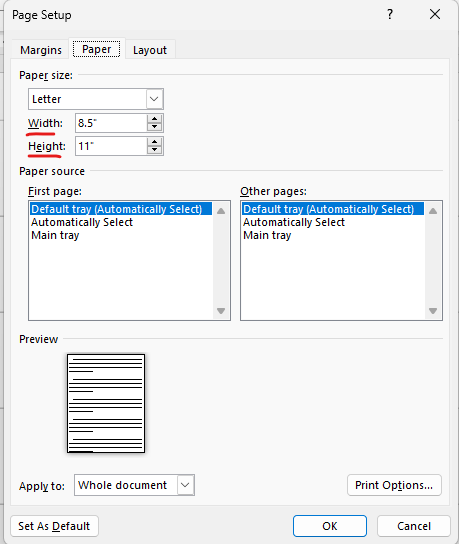Viewport: 459px width, 544px height.
Task: Click Other pages list scroll-up arrow
Action: [x=433, y=211]
